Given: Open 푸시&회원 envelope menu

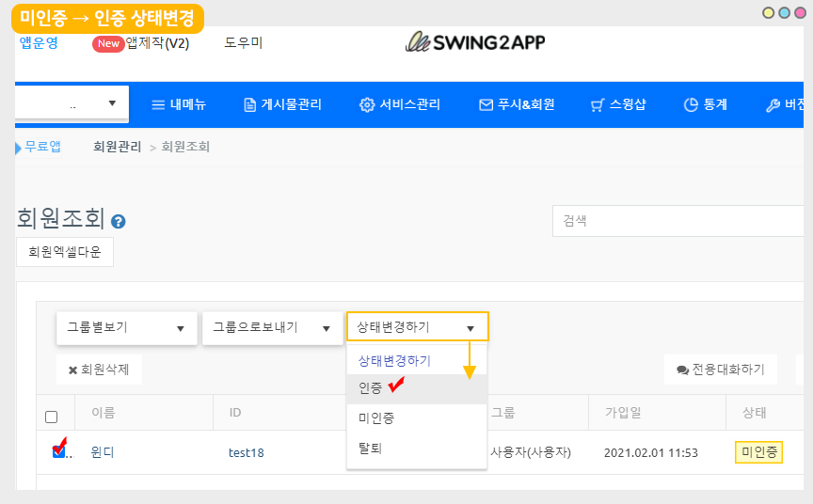Looking at the screenshot, I should point(517,104).
